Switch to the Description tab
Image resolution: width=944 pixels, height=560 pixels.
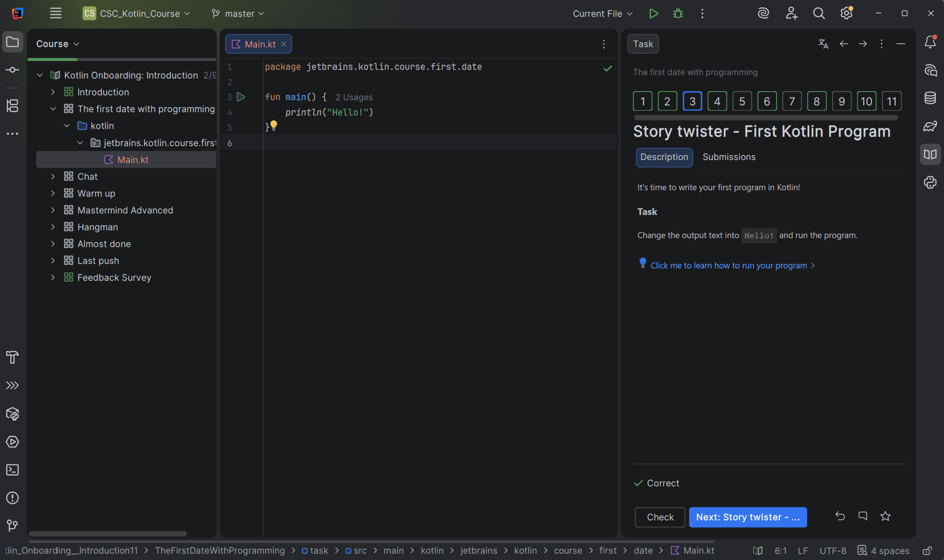664,157
